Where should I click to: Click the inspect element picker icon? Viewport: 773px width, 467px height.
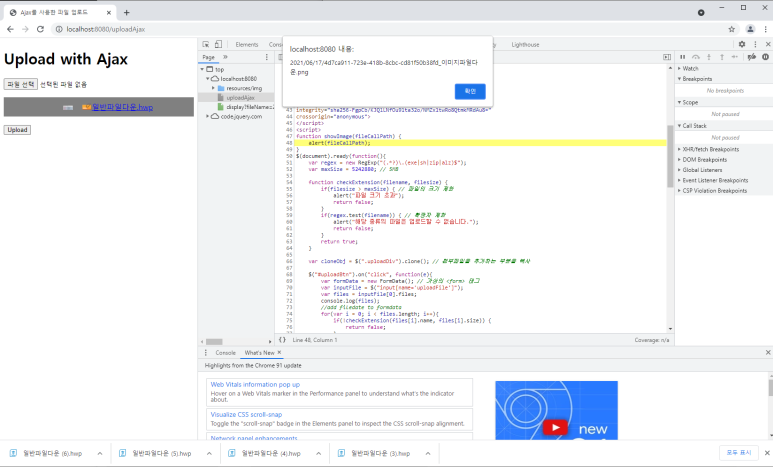point(206,44)
